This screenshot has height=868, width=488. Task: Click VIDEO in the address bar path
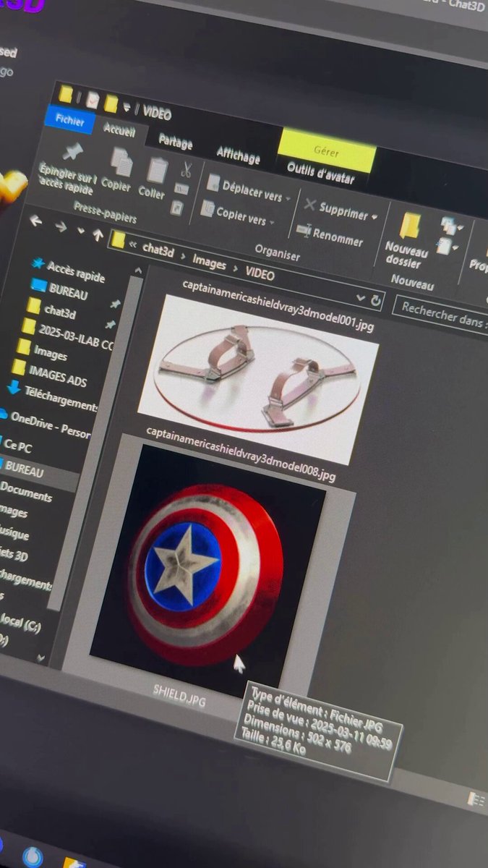260,275
